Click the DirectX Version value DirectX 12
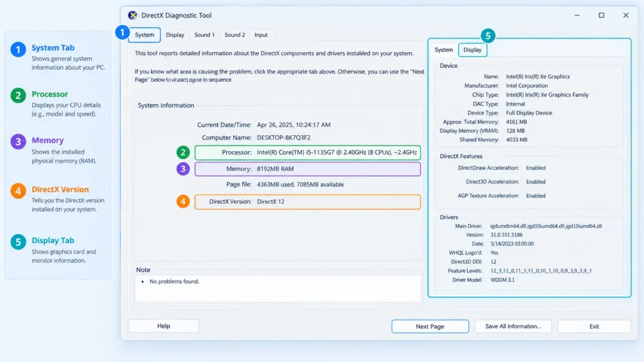 270,202
